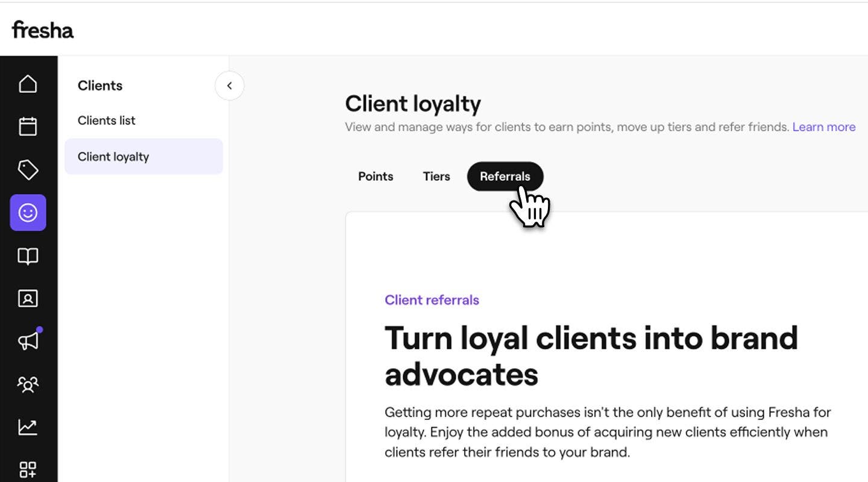This screenshot has height=482, width=868.
Task: Open the Home dashboard icon
Action: pos(28,84)
